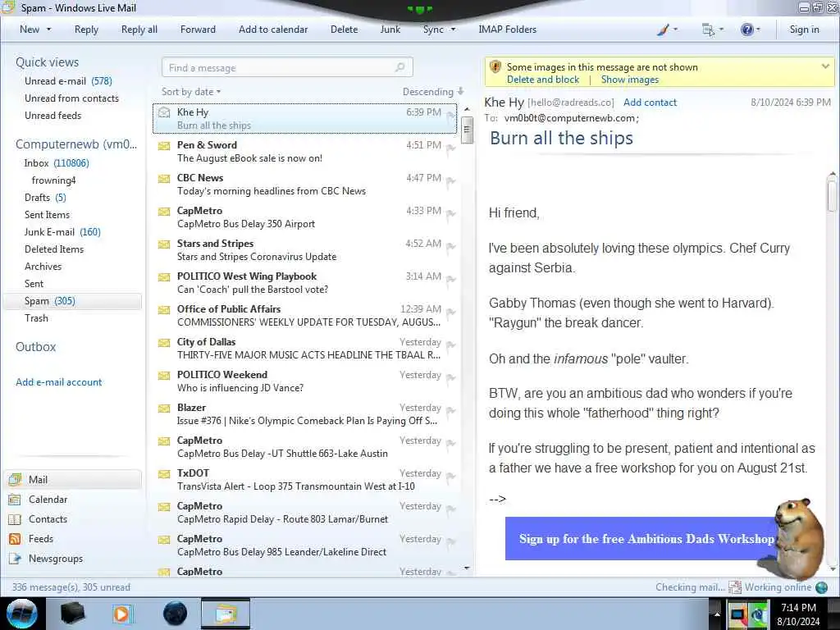Viewport: 840px width, 630px height.
Task: Click the Find a message search field
Action: [287, 67]
